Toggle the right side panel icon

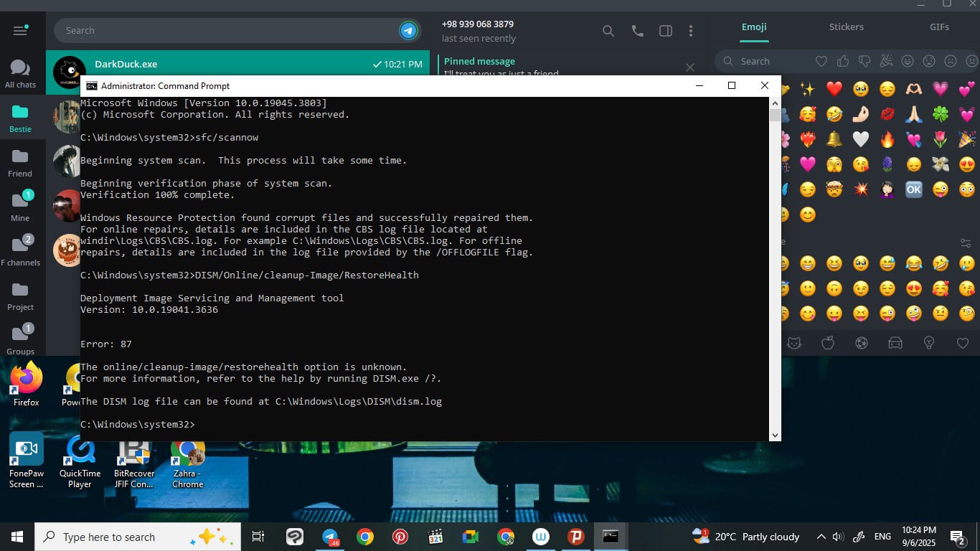coord(666,31)
